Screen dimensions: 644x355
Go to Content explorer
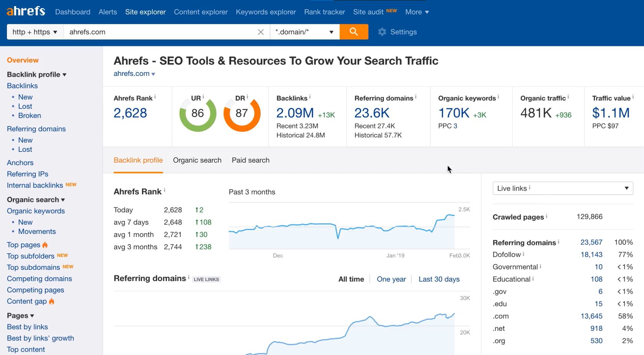201,12
